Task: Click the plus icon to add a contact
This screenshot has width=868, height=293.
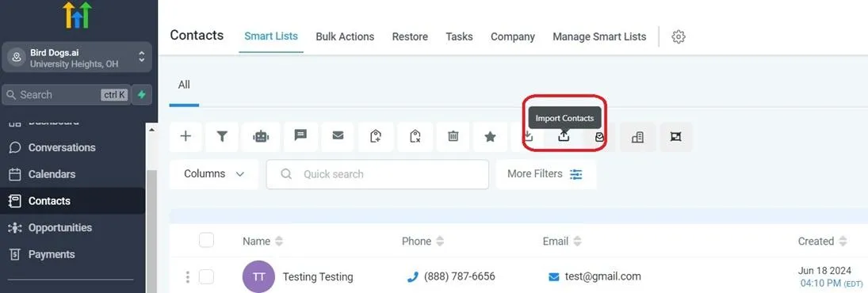Action: 185,136
